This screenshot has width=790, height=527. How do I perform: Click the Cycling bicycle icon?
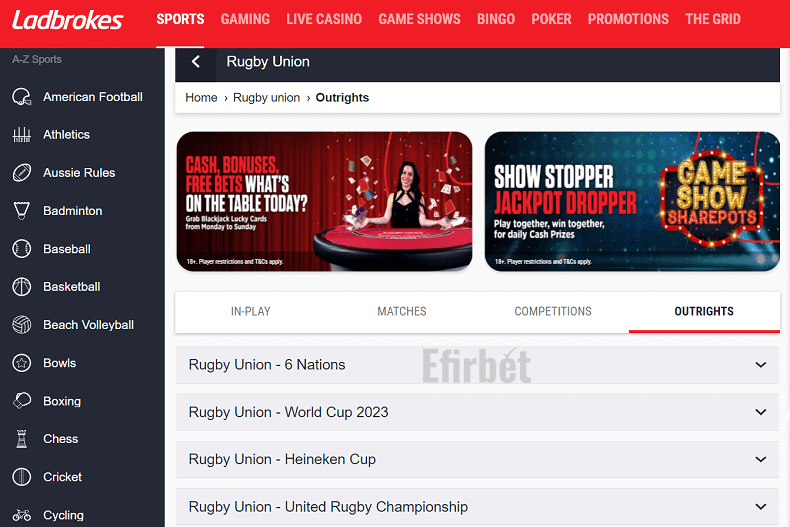tap(22, 515)
